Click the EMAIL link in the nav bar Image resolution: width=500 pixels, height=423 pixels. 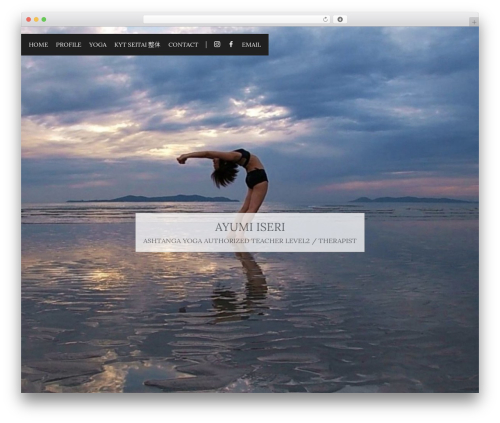pyautogui.click(x=251, y=45)
